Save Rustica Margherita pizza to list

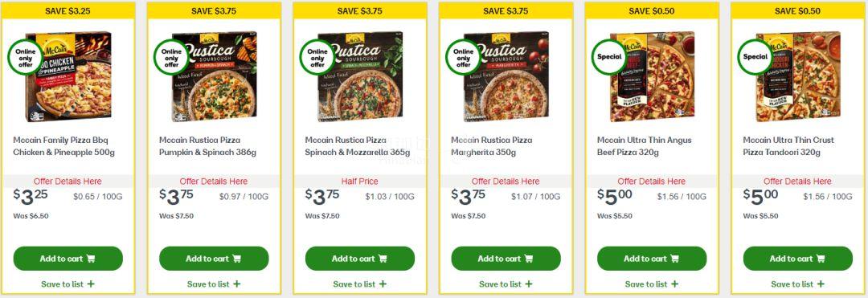point(506,284)
